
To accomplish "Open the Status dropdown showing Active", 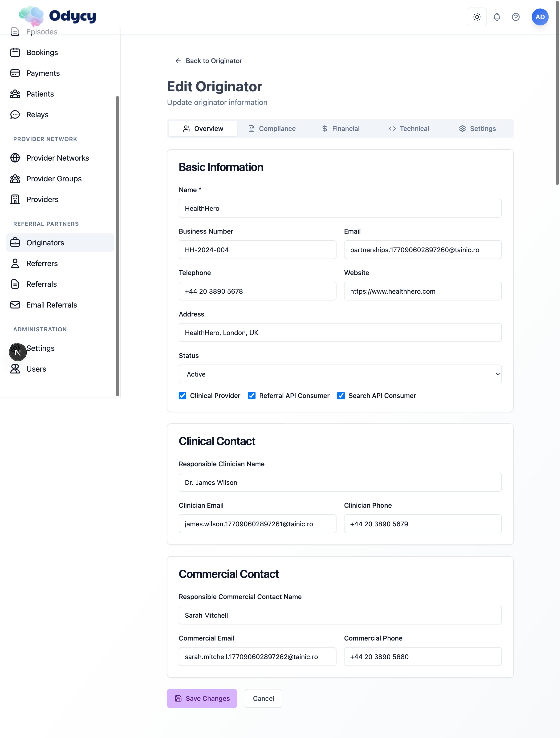I will pyautogui.click(x=340, y=374).
